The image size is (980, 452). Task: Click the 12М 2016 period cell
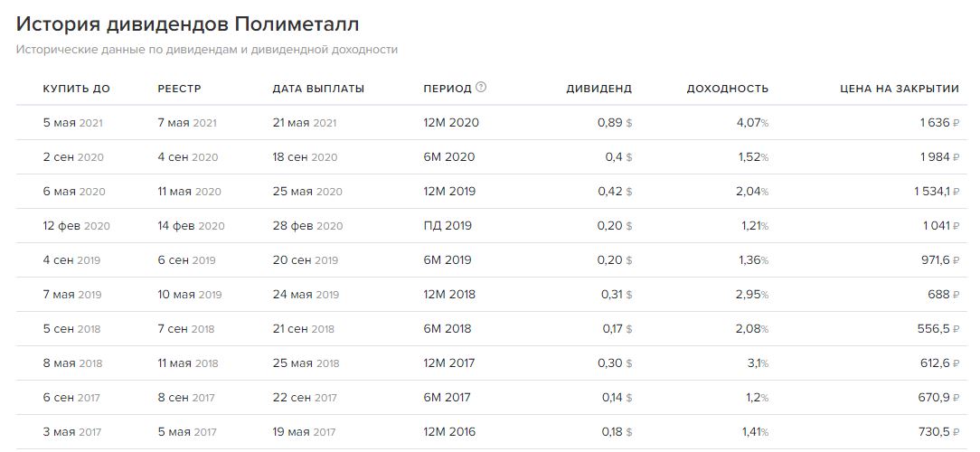click(450, 432)
